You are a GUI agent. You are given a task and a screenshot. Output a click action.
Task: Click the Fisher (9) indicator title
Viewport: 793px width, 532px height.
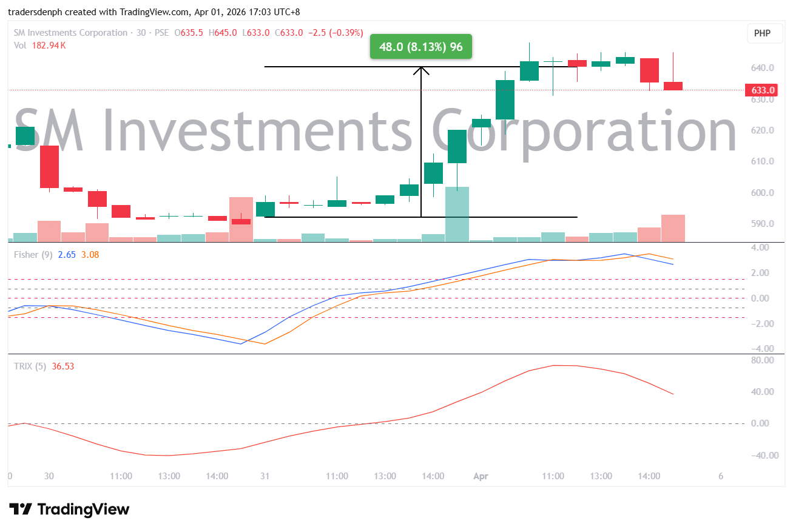pos(33,255)
